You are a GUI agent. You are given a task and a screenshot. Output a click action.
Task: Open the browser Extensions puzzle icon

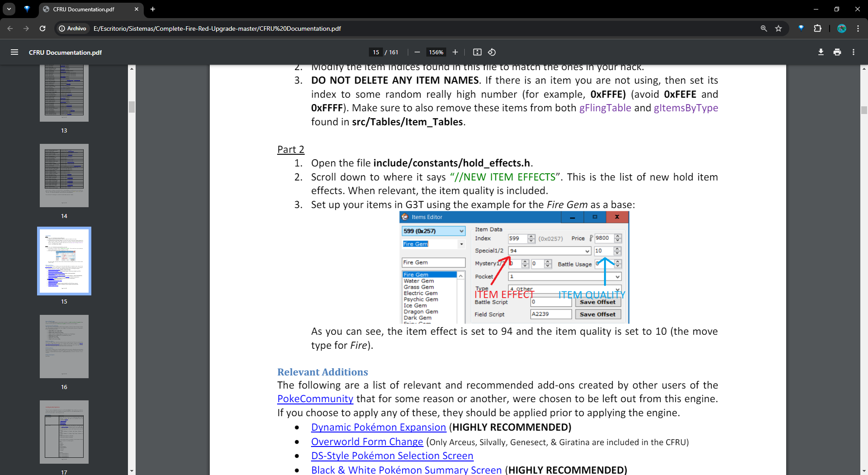[817, 28]
